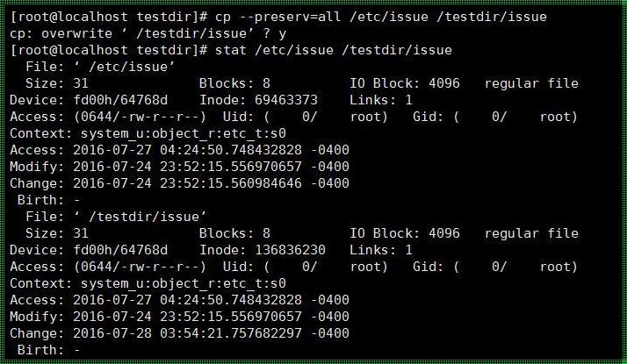This screenshot has width=627, height=364.
Task: Click the Context line directly above the Change 2016-07-24 block
Action: [x=148, y=133]
